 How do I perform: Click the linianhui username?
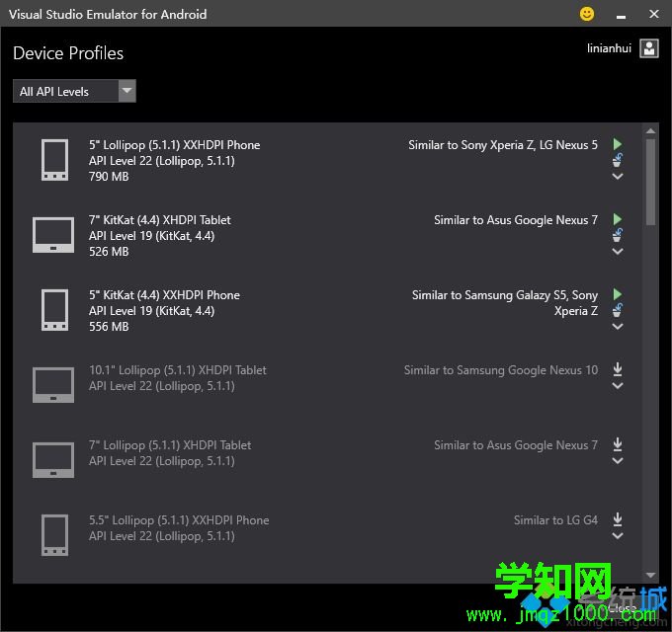click(609, 48)
